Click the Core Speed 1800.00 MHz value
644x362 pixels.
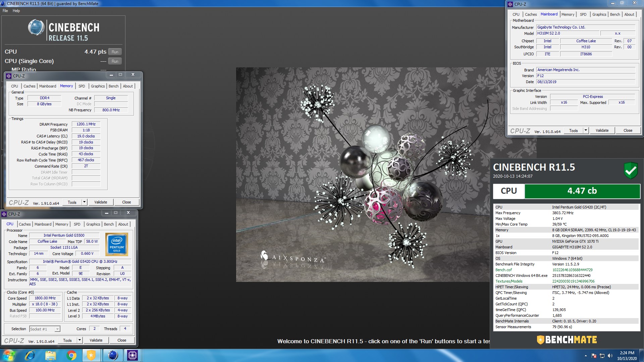point(45,298)
